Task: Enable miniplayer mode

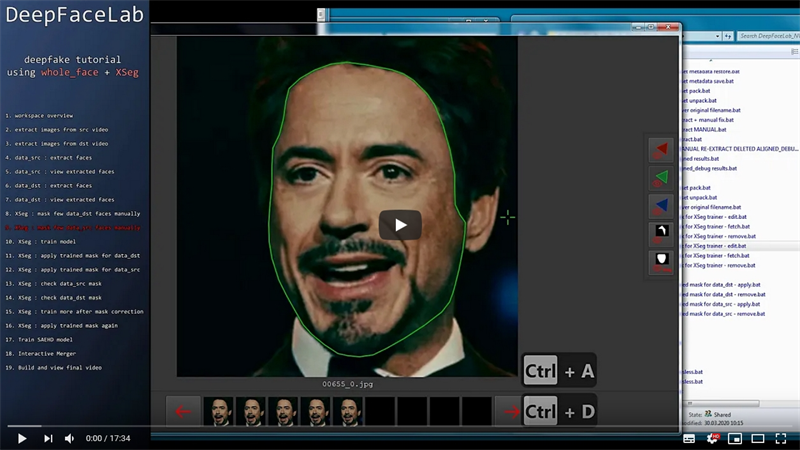Action: [x=735, y=439]
